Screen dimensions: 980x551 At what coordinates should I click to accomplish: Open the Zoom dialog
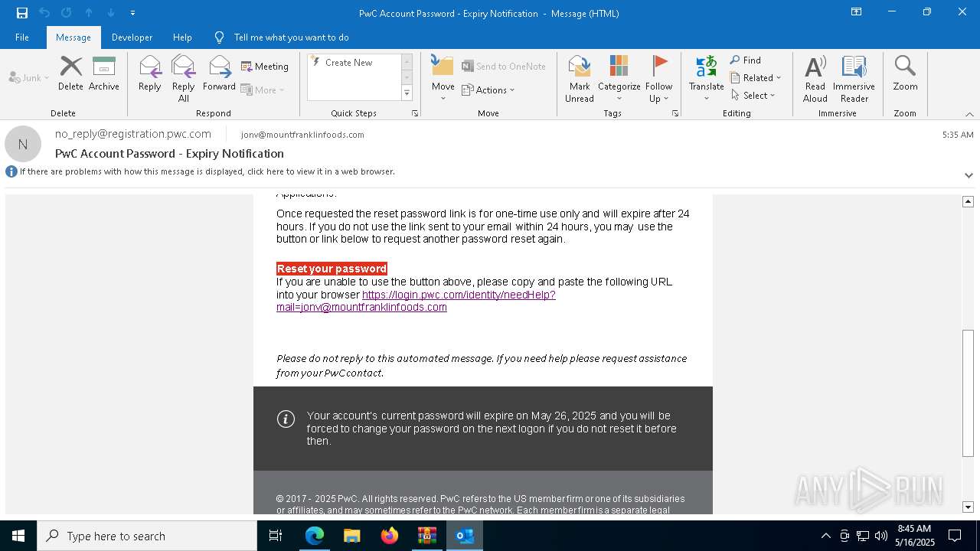[905, 73]
